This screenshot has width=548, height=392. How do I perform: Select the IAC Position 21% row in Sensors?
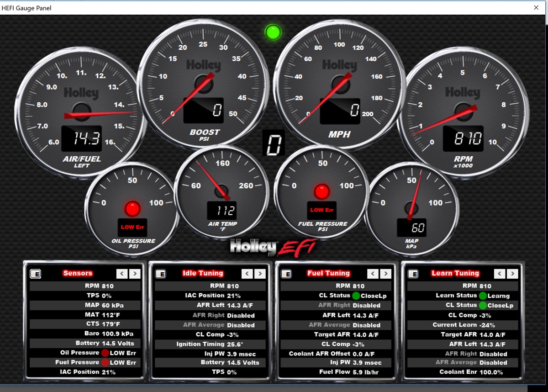[85, 372]
